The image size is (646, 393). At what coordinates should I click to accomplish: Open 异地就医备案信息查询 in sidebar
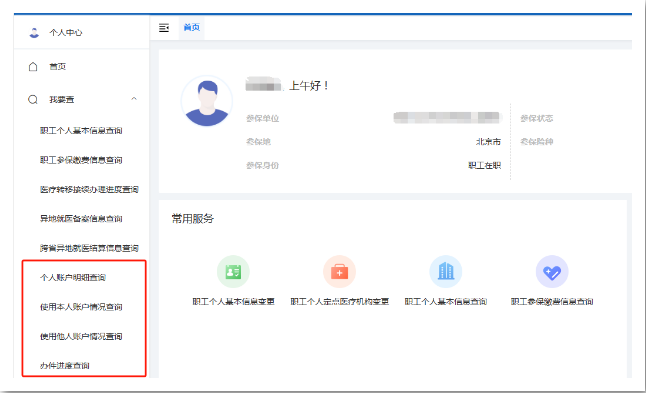click(x=81, y=219)
